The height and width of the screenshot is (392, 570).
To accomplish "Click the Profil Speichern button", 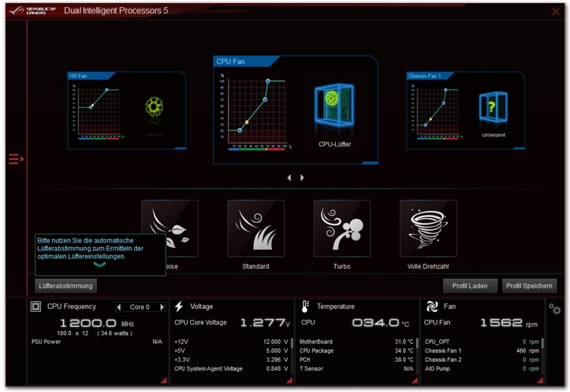I will (530, 286).
